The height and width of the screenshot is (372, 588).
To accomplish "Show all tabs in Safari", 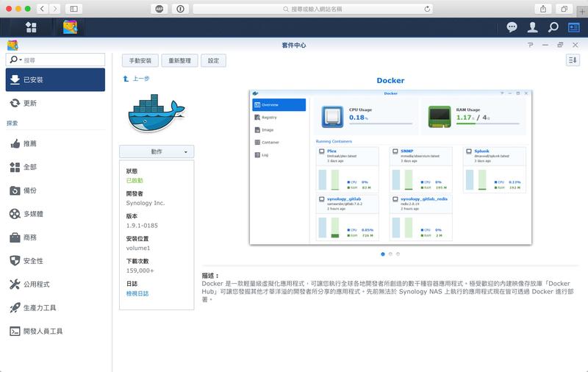I will (x=564, y=9).
